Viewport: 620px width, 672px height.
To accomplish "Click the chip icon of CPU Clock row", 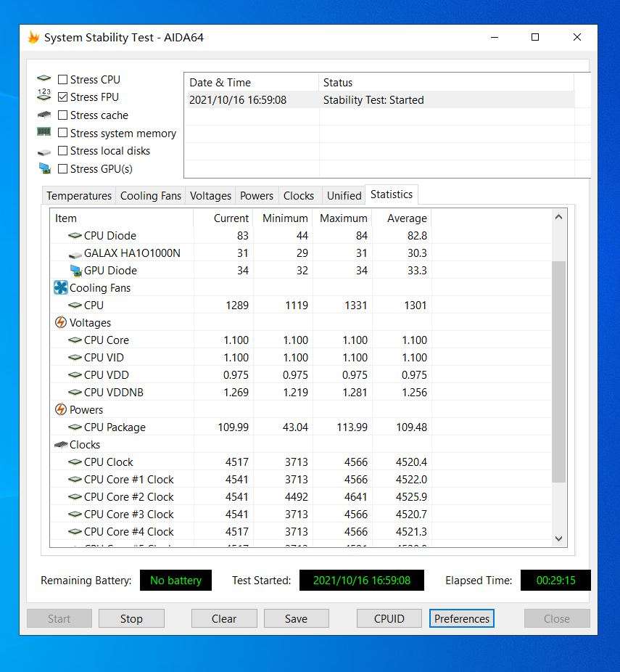I will tap(75, 462).
